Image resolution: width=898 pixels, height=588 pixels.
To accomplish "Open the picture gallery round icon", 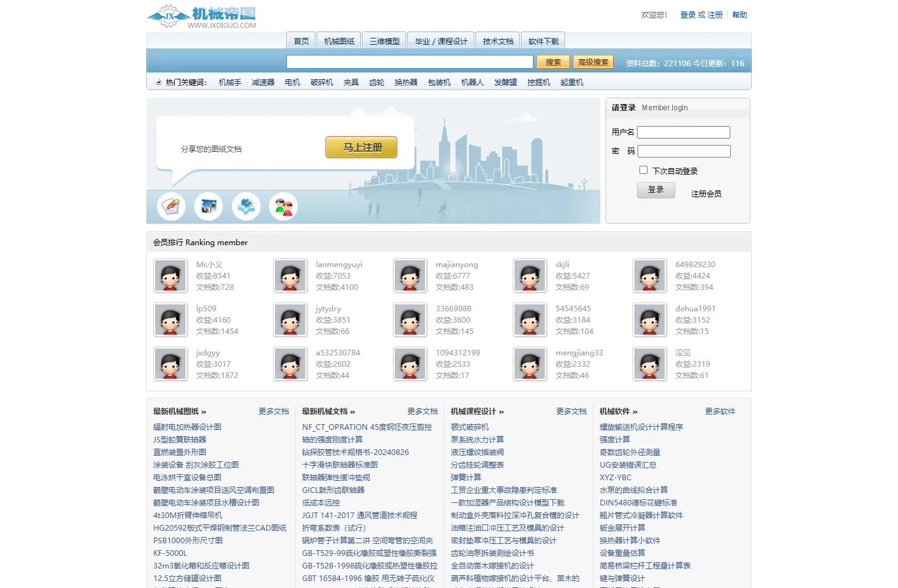I will coord(209,206).
